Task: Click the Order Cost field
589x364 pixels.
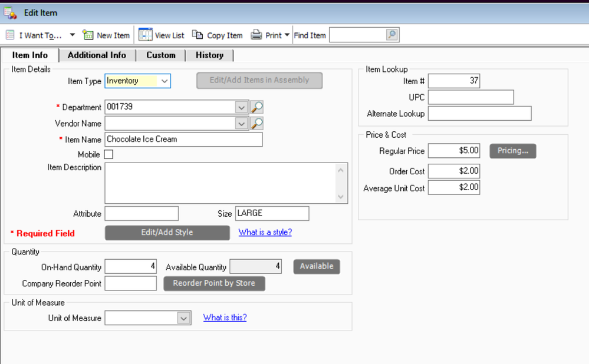Action: [454, 171]
